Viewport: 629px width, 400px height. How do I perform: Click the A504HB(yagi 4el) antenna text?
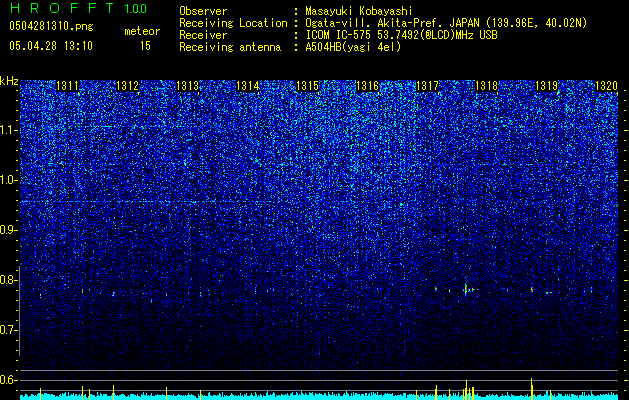pos(353,47)
